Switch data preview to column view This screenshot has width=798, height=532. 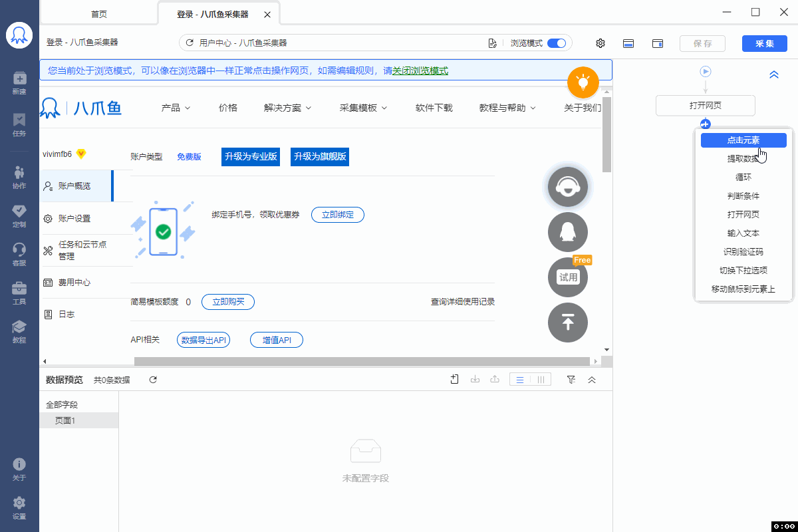(541, 380)
